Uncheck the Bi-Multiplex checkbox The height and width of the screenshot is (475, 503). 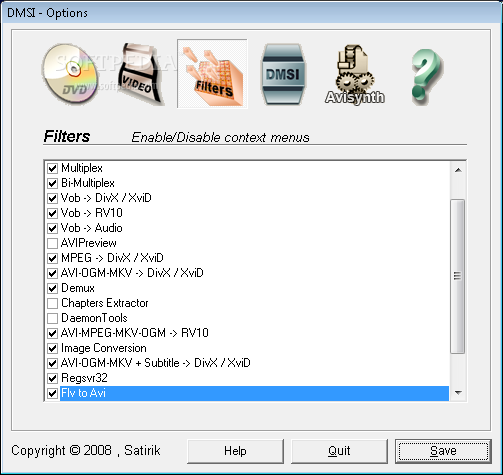pos(52,183)
